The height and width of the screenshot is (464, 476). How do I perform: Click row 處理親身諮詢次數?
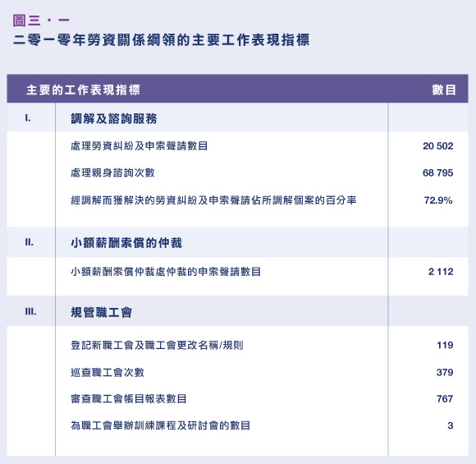(112, 172)
